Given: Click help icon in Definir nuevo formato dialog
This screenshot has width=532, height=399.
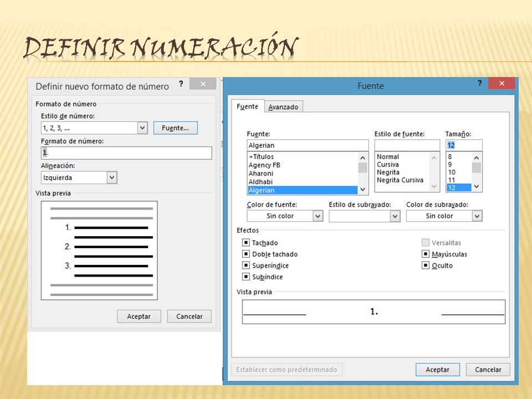Looking at the screenshot, I should click(181, 84).
